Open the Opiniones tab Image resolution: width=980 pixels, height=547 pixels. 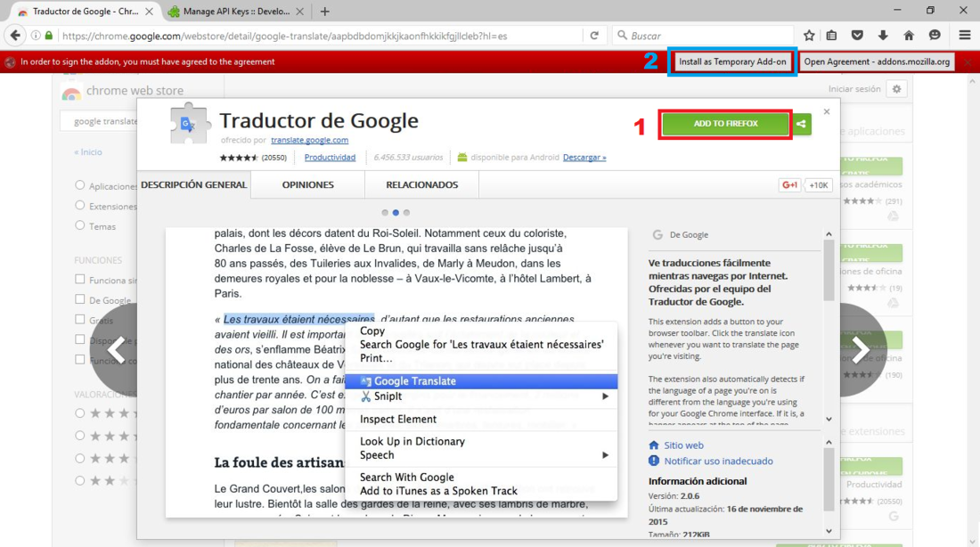pos(307,185)
